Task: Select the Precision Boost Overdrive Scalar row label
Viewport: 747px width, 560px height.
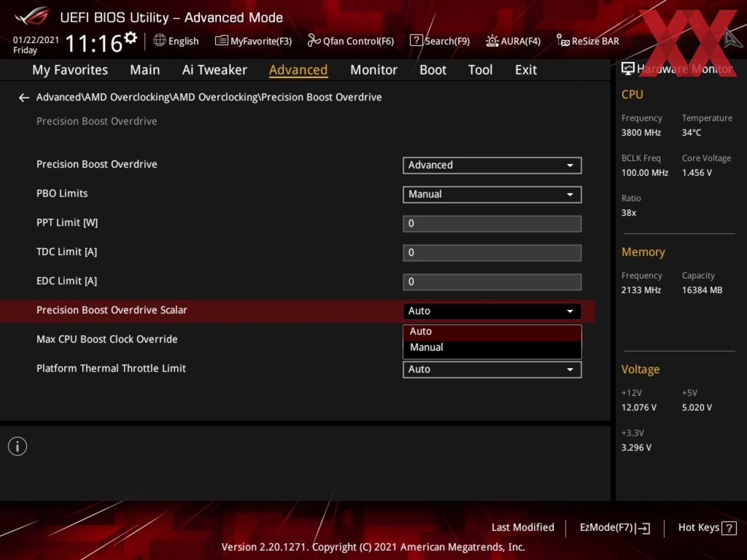Action: (x=112, y=310)
